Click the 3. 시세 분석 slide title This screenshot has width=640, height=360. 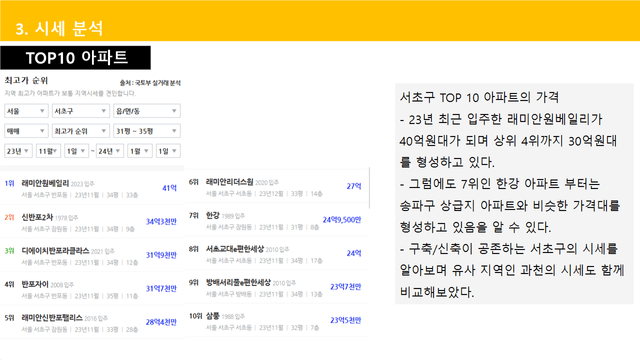[x=59, y=29]
